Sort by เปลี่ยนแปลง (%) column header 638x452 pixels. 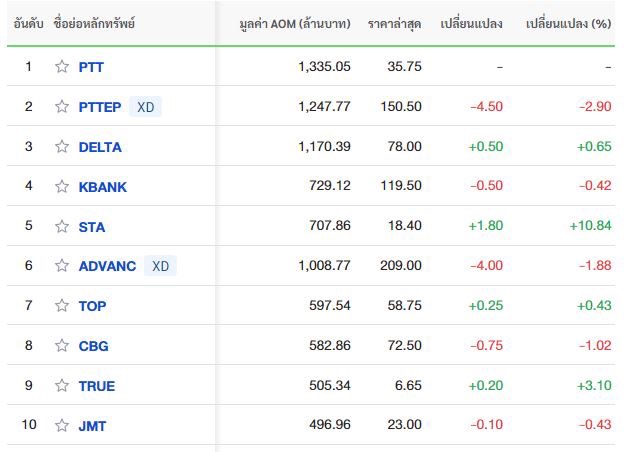(568, 24)
